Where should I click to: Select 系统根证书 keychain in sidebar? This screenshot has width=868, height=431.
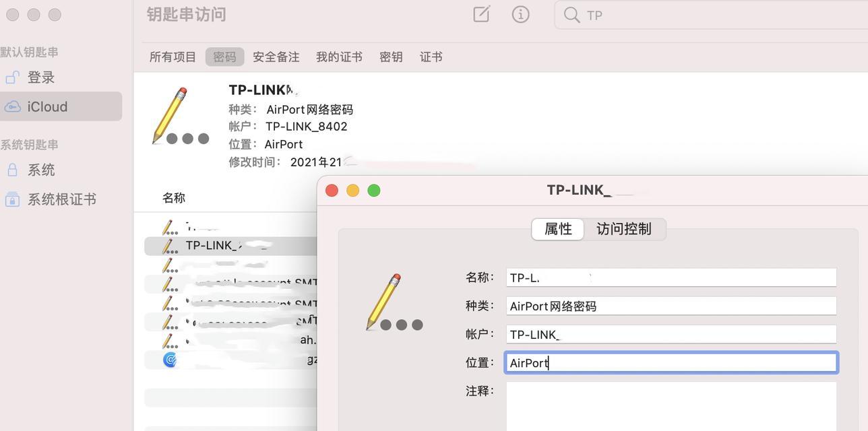point(61,199)
